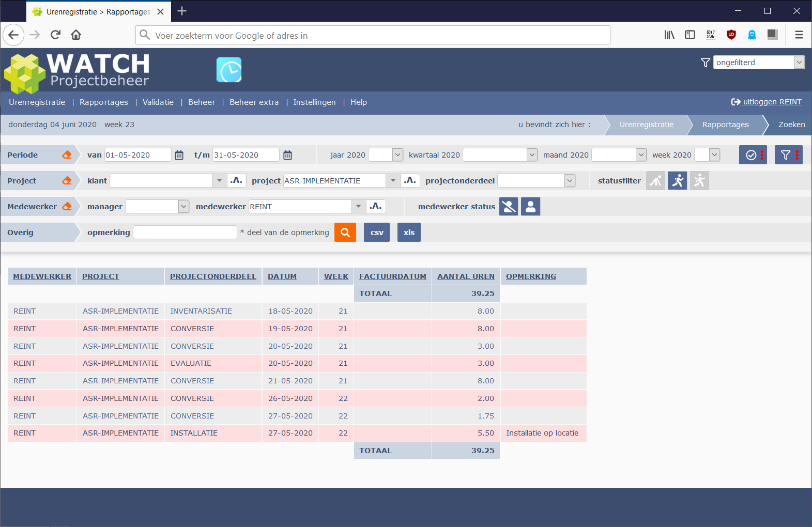The height and width of the screenshot is (527, 812).
Task: Open the Beheer extra menu
Action: [254, 102]
